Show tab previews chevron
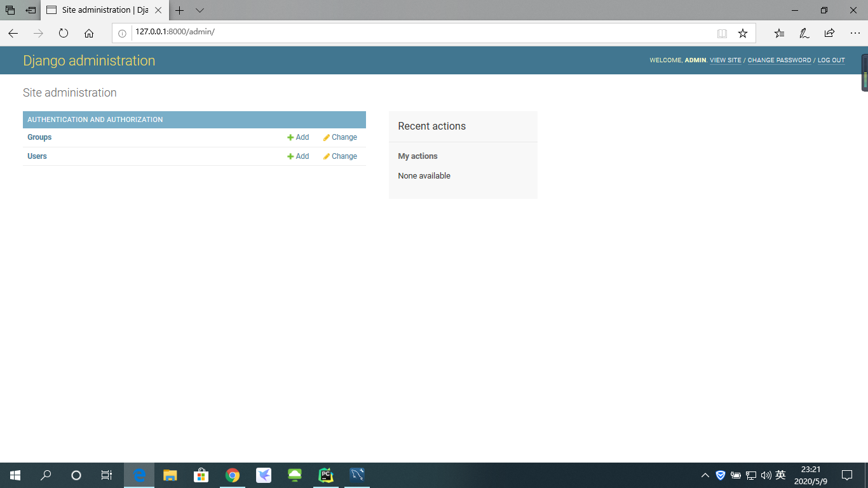Screen dimensions: 868x488 (200, 10)
